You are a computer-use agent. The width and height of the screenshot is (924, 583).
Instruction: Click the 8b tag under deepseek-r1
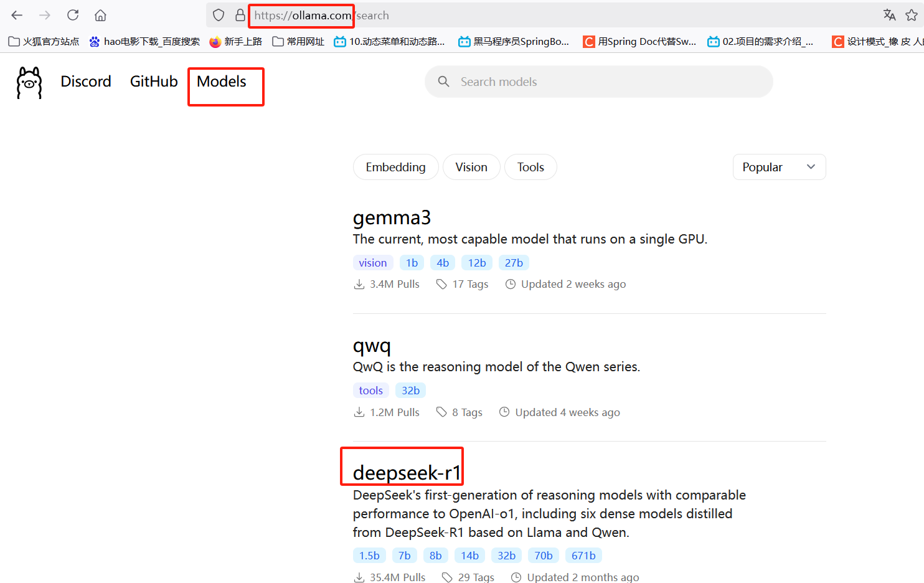436,556
